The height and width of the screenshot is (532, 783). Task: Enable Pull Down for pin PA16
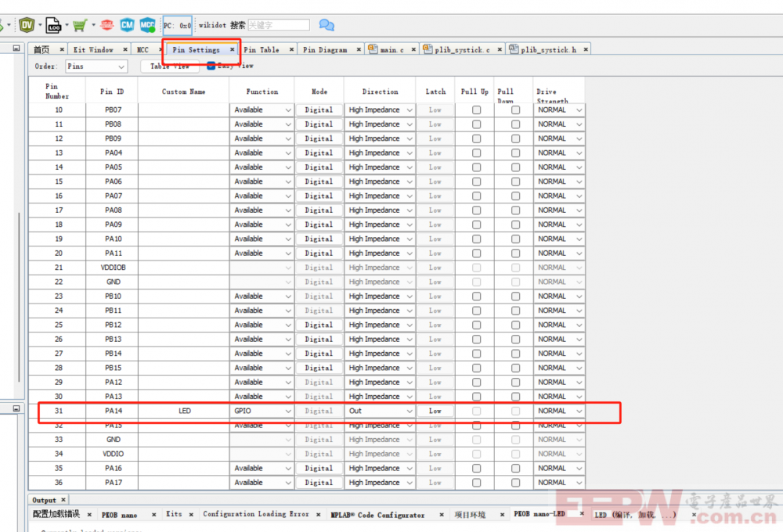pos(515,468)
